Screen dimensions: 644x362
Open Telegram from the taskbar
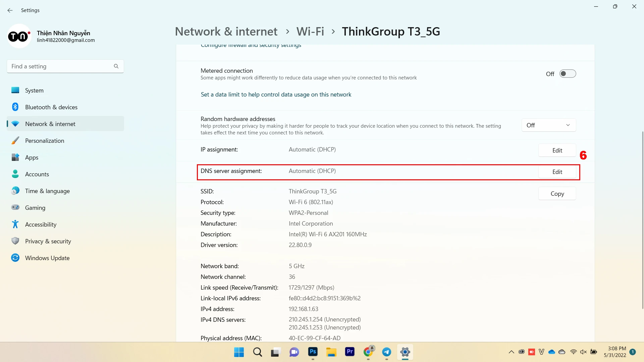pos(387,352)
